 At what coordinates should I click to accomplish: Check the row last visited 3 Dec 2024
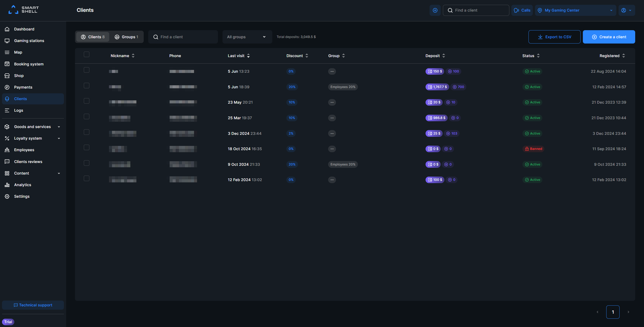point(87,132)
